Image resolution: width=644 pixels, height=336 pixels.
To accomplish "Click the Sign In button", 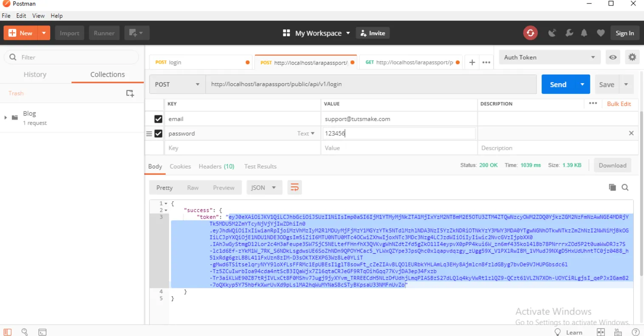I will 625,33.
